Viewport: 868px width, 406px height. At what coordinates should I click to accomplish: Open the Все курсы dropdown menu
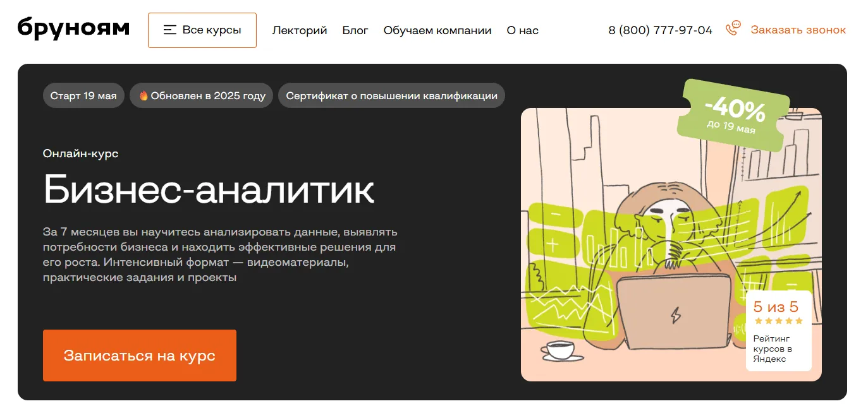pos(202,30)
